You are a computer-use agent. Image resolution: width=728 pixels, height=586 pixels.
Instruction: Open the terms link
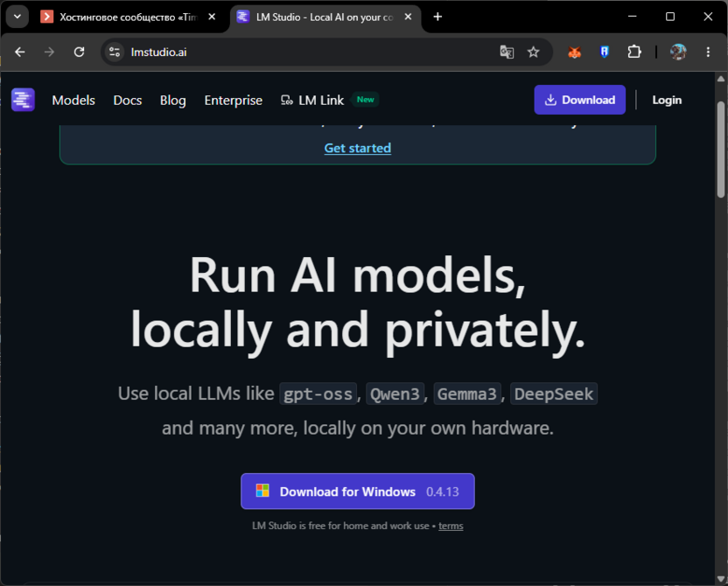(x=451, y=526)
